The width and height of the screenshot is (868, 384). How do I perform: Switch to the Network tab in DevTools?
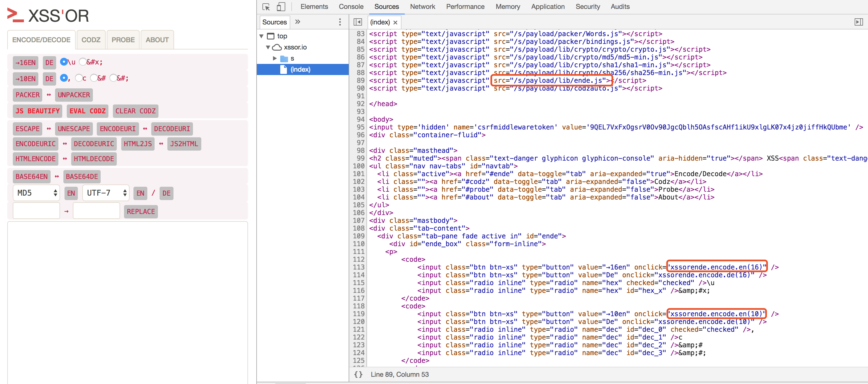click(x=422, y=6)
